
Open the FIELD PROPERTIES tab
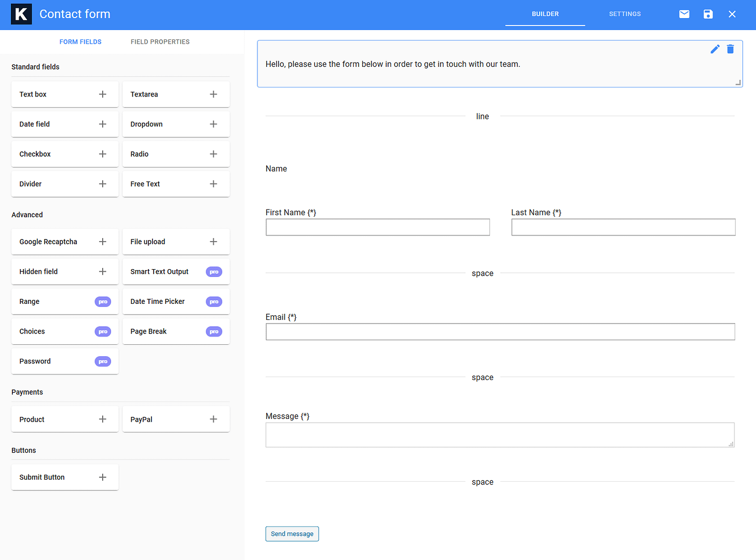tap(160, 41)
